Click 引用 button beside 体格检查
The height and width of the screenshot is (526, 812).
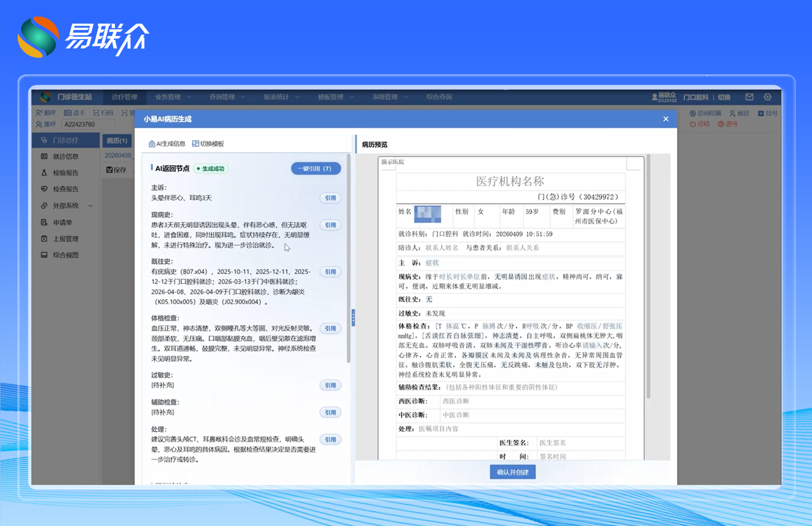click(330, 328)
